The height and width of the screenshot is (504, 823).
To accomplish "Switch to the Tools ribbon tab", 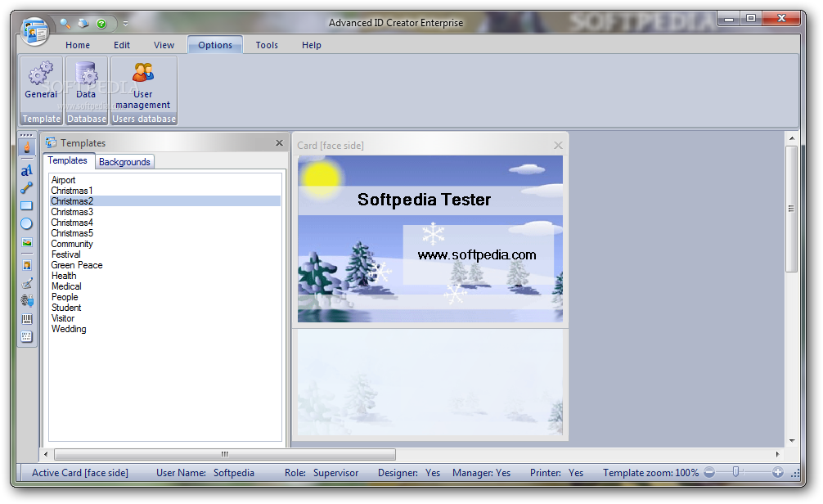I will tap(267, 45).
